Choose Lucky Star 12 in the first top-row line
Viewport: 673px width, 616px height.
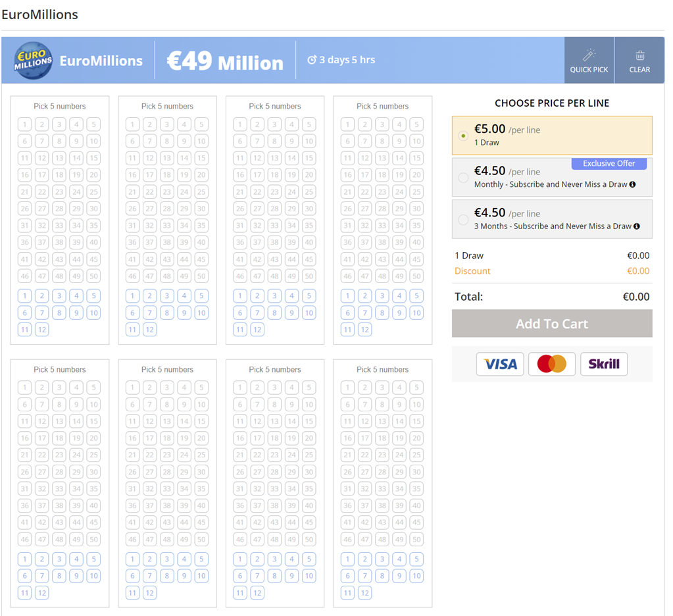tap(42, 330)
